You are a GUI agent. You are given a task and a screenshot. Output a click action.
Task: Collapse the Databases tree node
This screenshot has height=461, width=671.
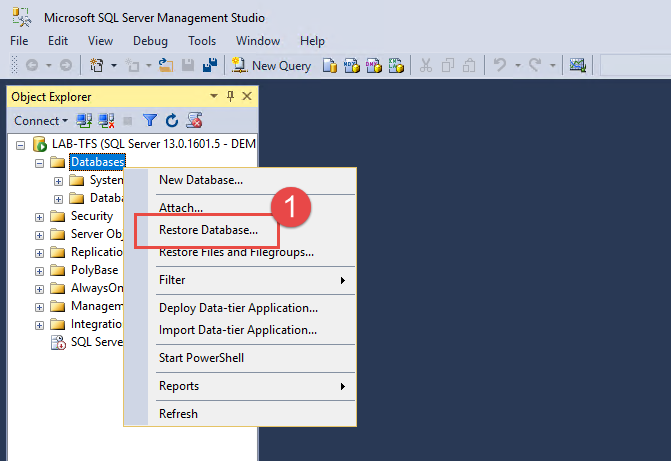(x=40, y=162)
